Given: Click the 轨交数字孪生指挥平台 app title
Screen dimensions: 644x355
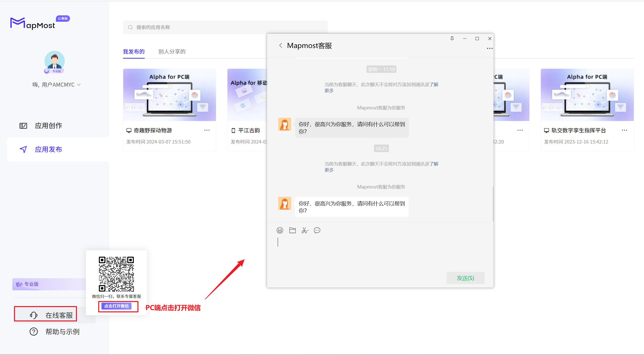Looking at the screenshot, I should (579, 130).
